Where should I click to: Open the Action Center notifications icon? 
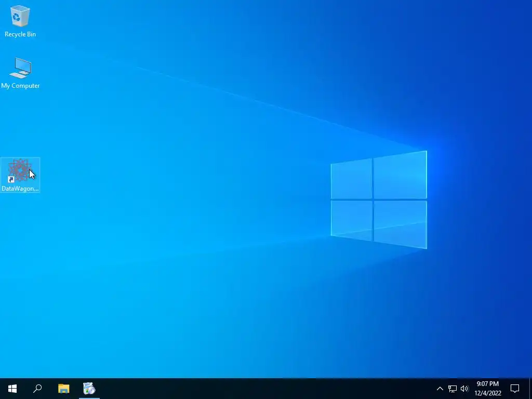515,389
